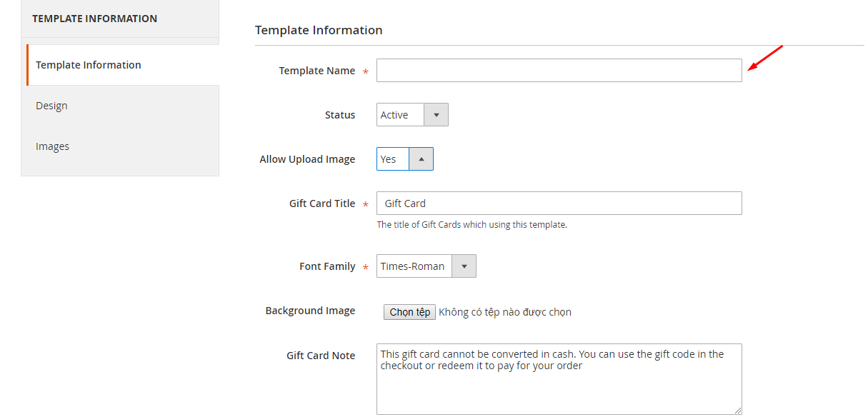Click the Font Family field label
Image resolution: width=868 pixels, height=417 pixels.
pos(327,266)
